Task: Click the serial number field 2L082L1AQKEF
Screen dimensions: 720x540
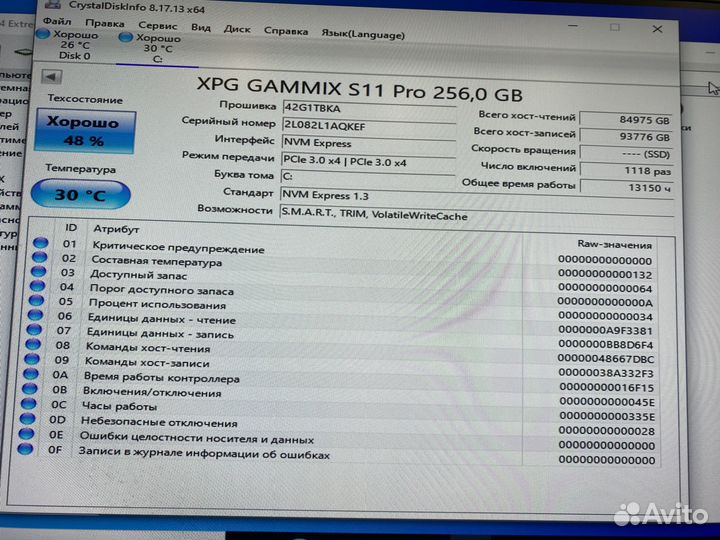Action: 369,125
